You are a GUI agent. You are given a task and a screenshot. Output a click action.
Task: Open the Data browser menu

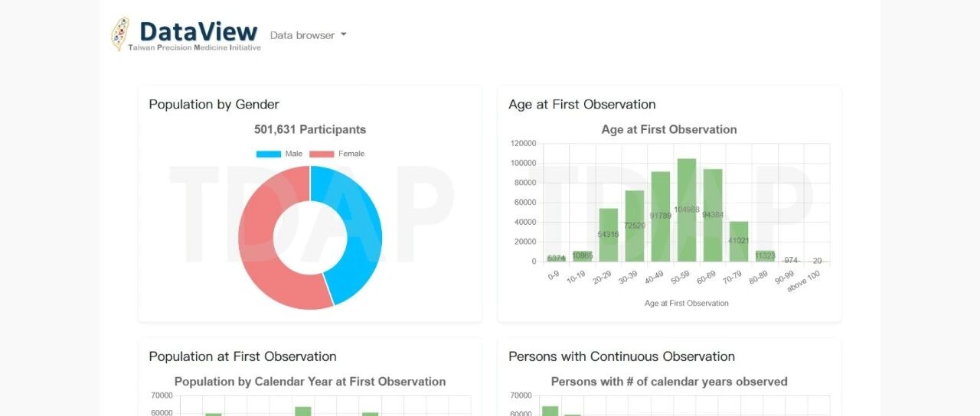coord(302,35)
